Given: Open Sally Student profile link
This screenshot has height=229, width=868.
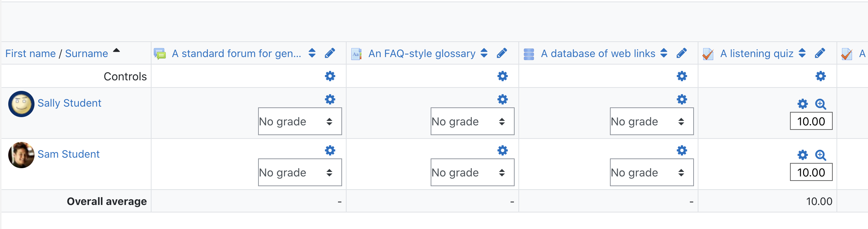Looking at the screenshot, I should [69, 103].
